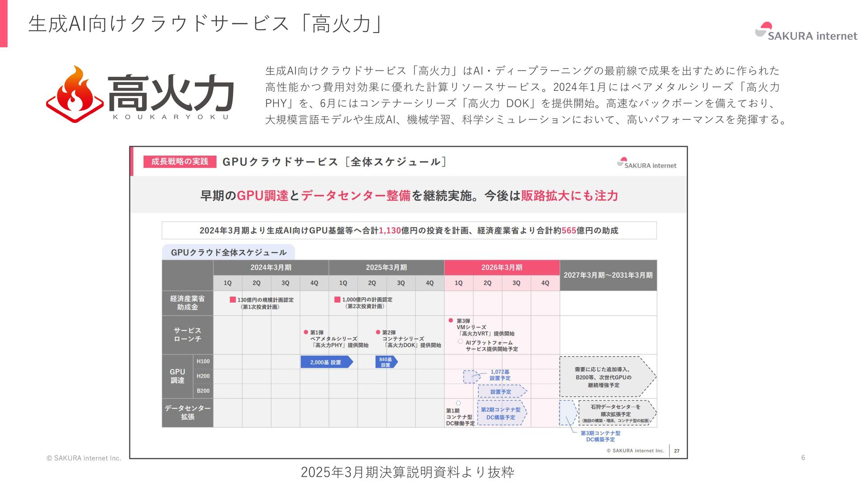Image resolution: width=868 pixels, height=488 pixels.
Task: Select the 成長戦略の実践 pink label
Action: [179, 162]
